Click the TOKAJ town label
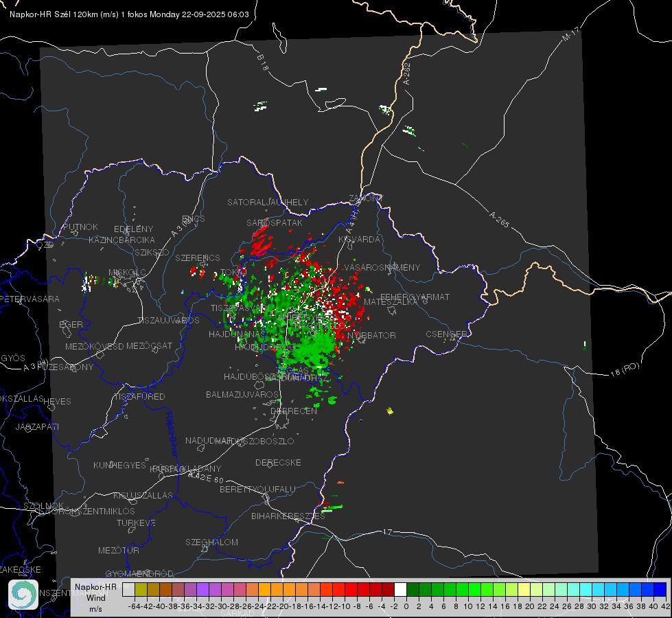 [x=233, y=273]
